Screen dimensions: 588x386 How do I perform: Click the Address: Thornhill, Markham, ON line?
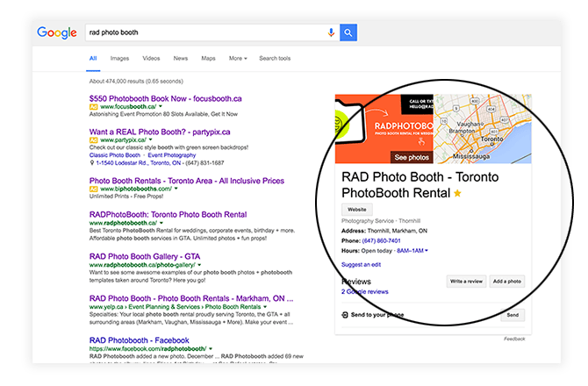[x=384, y=231]
